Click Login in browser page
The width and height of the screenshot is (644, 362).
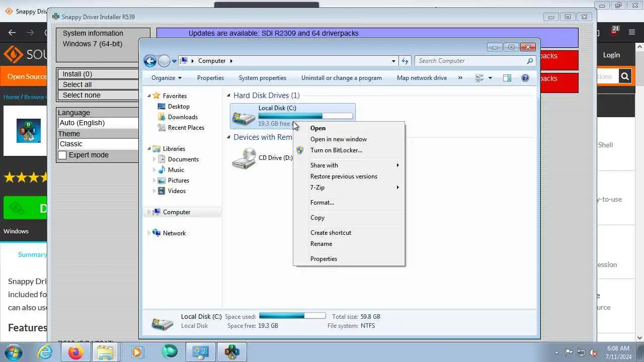pyautogui.click(x=611, y=55)
